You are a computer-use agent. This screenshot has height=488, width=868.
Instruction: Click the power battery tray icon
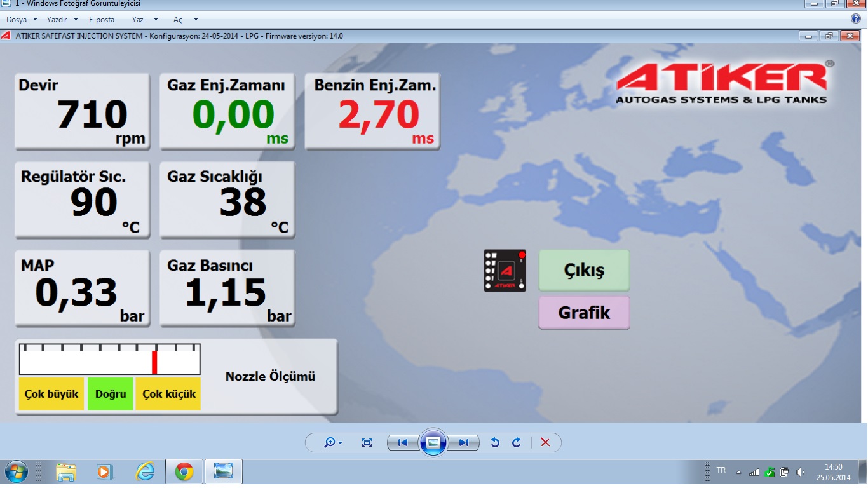pos(785,472)
